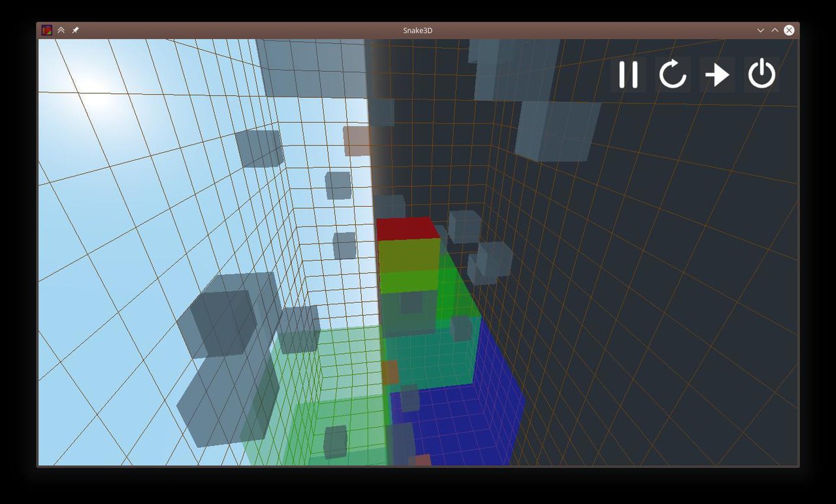Click the orange cube near the top center
Viewport: 836px width, 504px height.
[357, 141]
